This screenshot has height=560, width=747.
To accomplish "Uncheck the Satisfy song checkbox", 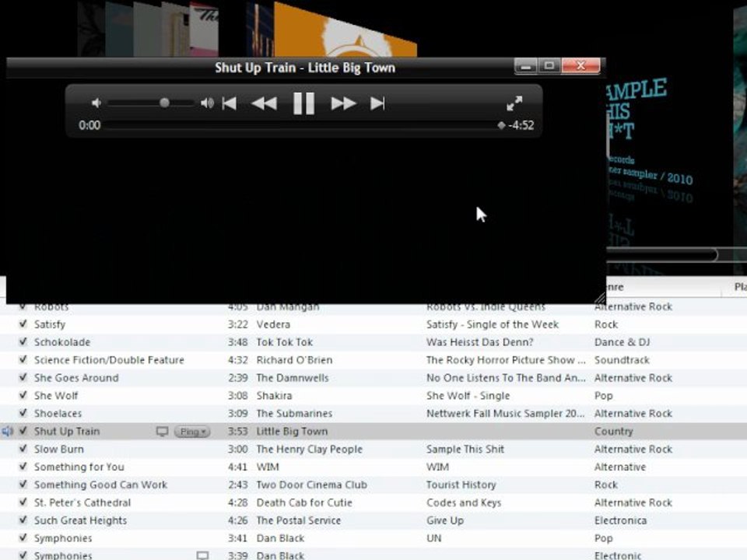I will (x=23, y=324).
